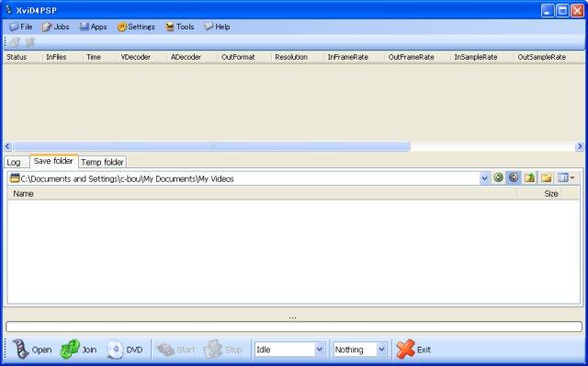Click the Stop button
Screen dimensions: 588x366
pyautogui.click(x=222, y=349)
